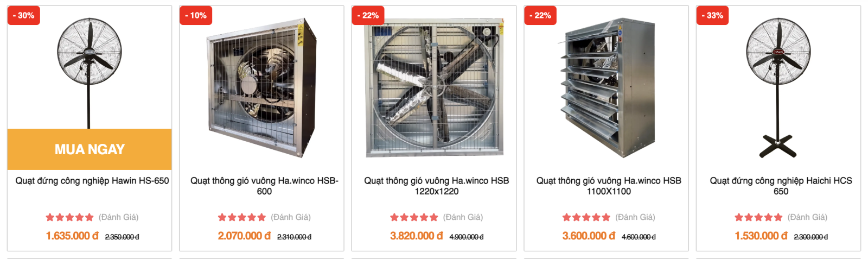
Task: Click the MUA NGAY button
Action: coord(90,149)
